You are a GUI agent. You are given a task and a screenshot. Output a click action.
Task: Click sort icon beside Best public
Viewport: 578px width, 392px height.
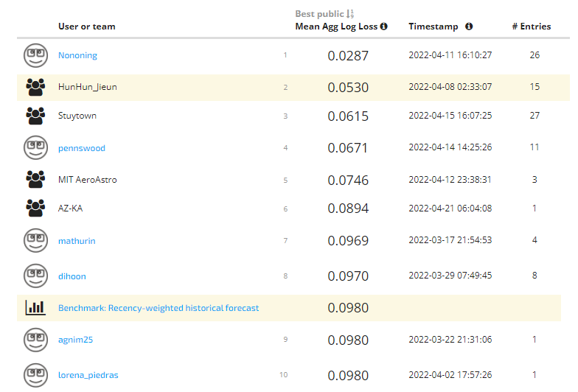350,14
